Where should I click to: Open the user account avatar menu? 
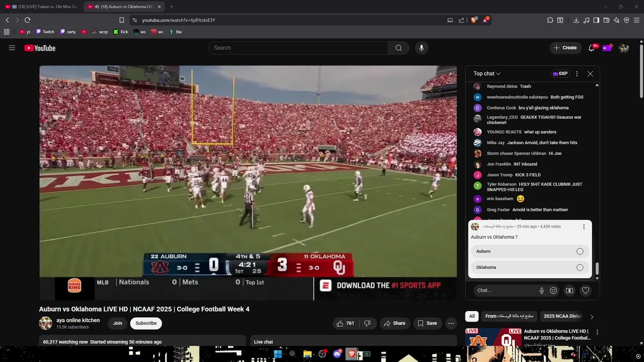click(624, 48)
